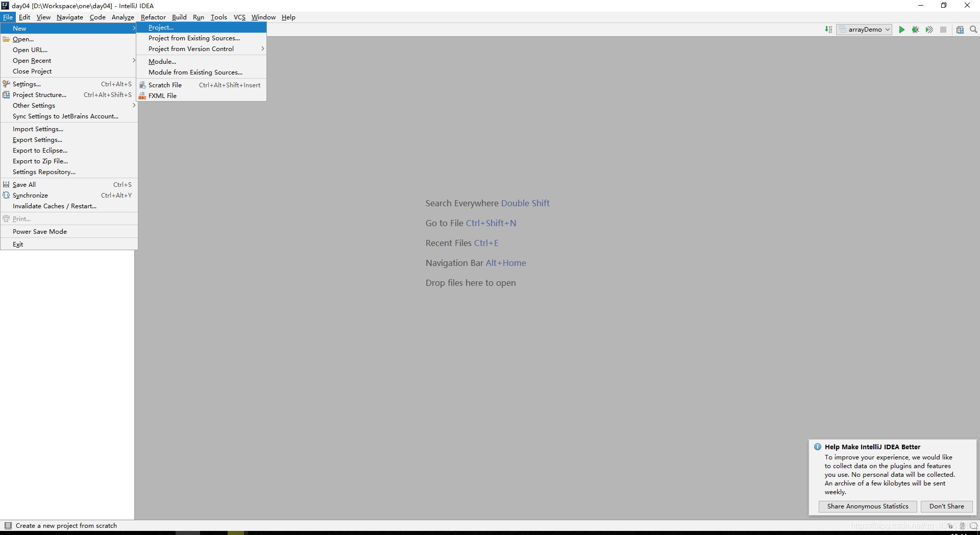Open Project Structure icon in toolbar
980x535 pixels.
pyautogui.click(x=960, y=30)
